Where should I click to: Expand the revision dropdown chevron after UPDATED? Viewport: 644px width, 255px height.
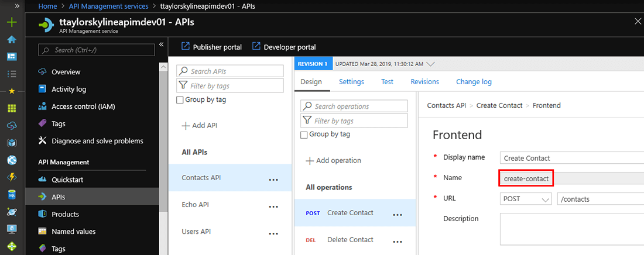430,64
